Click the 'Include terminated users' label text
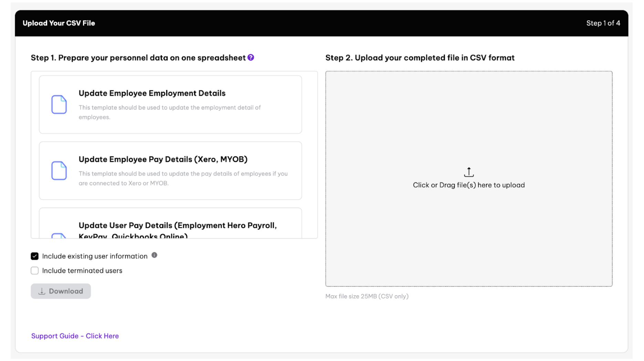This screenshot has height=361, width=644. pyautogui.click(x=82, y=271)
